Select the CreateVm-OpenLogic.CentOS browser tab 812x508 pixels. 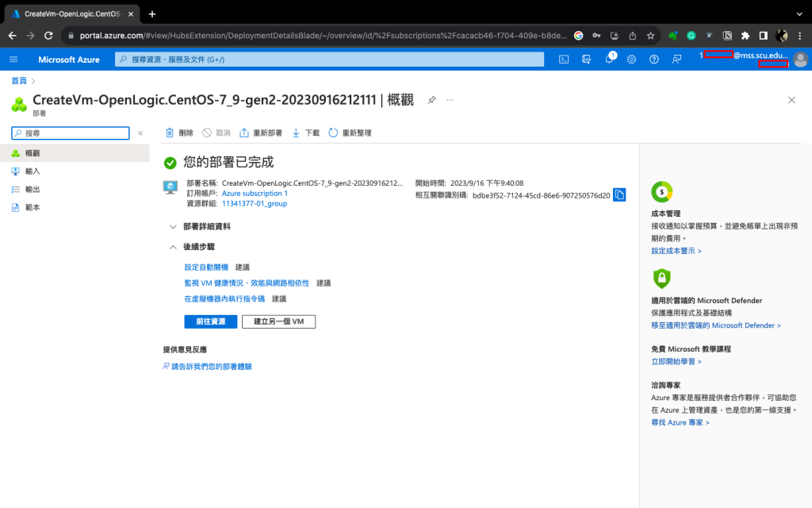(71, 14)
